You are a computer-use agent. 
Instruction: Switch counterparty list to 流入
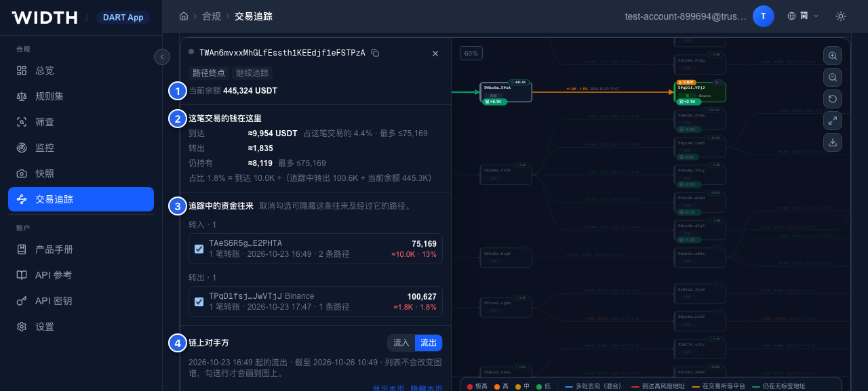click(401, 343)
